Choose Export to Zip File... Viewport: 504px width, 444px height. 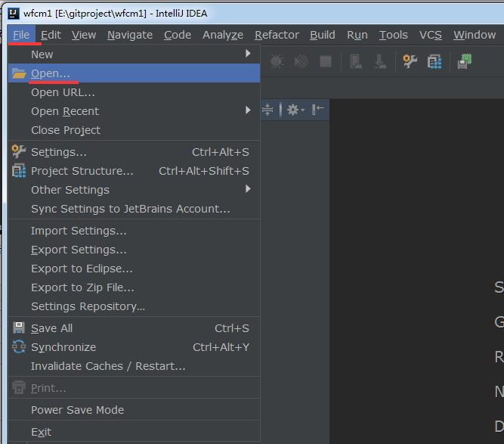(134, 287)
